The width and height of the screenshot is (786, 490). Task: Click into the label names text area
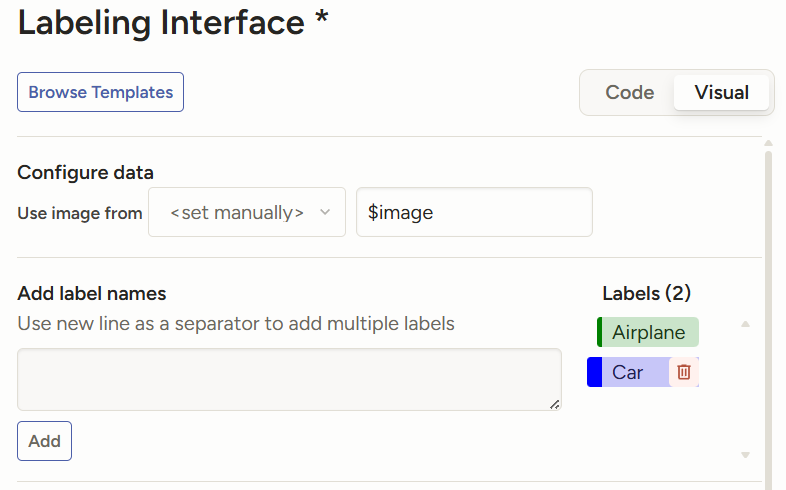289,379
